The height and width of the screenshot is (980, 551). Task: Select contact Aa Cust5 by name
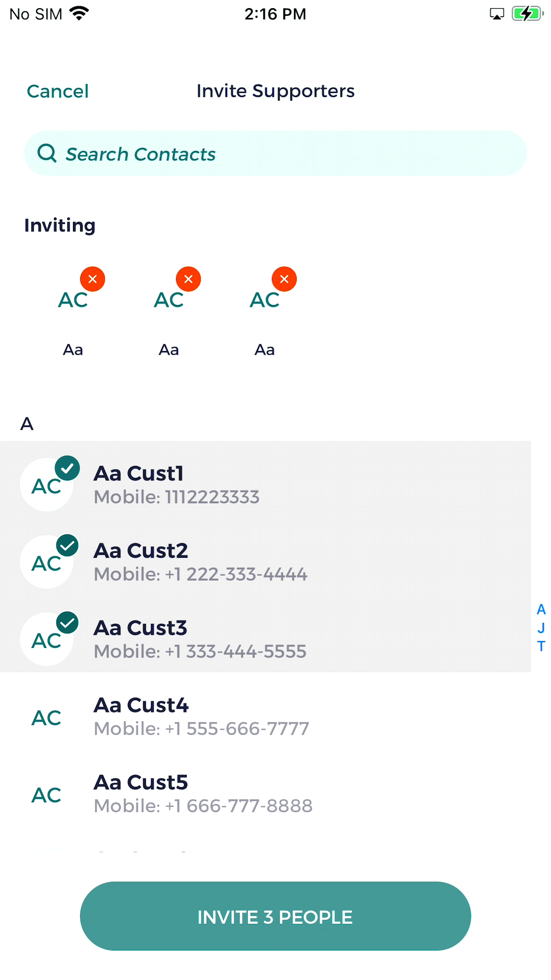coord(141,782)
